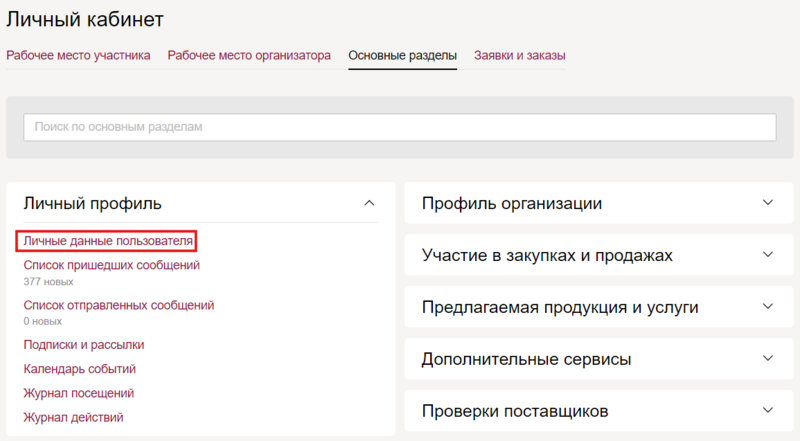Click the chevron arrow beside Профиль организации

coord(768,203)
